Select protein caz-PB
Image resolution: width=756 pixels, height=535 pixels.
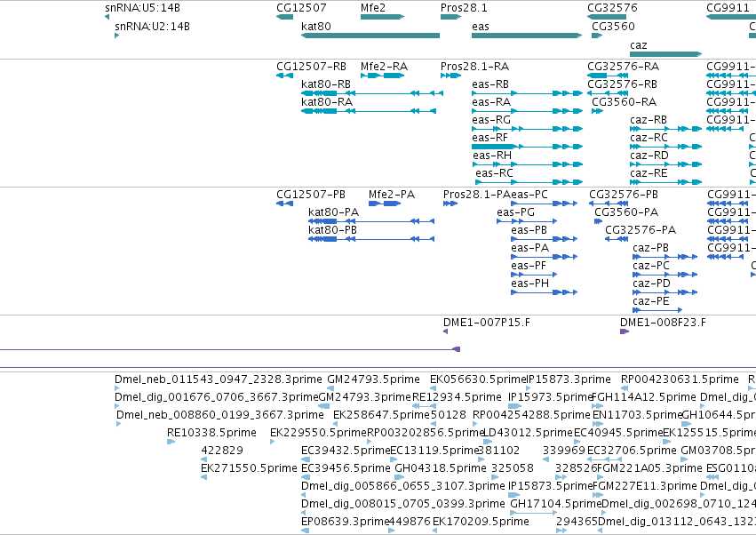[650, 248]
